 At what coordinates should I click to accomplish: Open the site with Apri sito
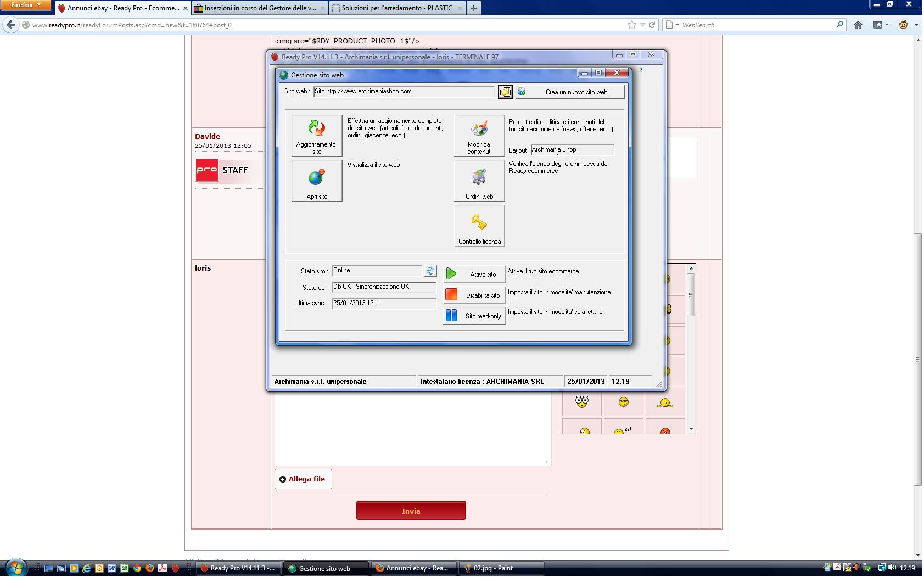point(317,181)
